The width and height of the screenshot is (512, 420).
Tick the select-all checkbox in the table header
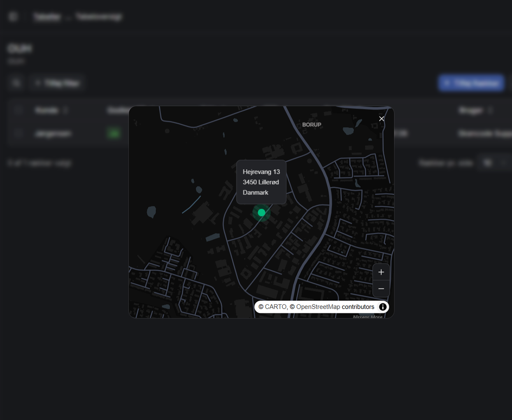click(x=18, y=110)
